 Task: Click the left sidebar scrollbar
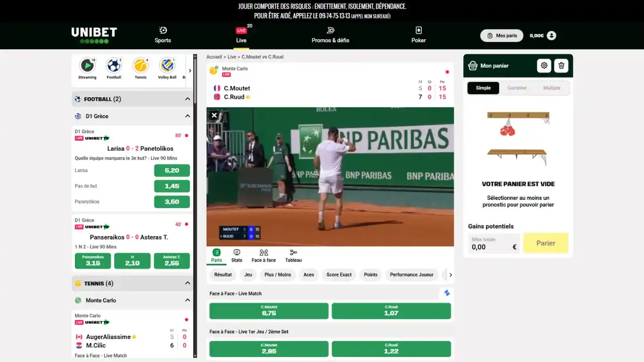195,79
